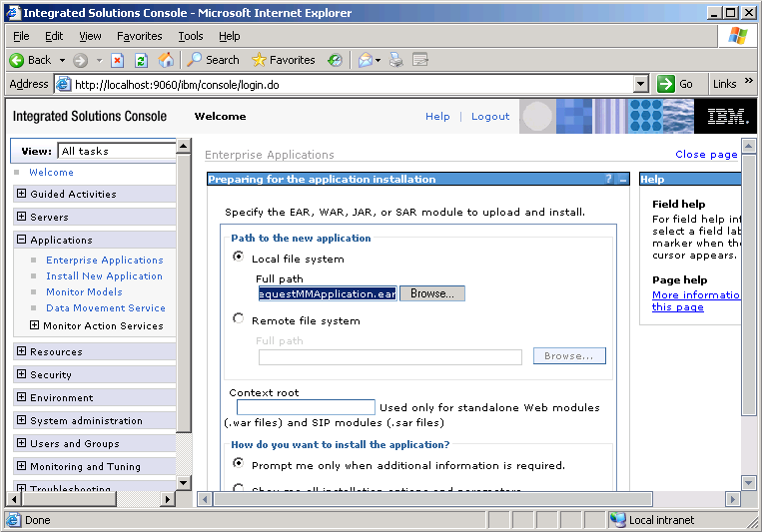Click the status bar page icon
The width and height of the screenshot is (762, 532).
tap(14, 520)
